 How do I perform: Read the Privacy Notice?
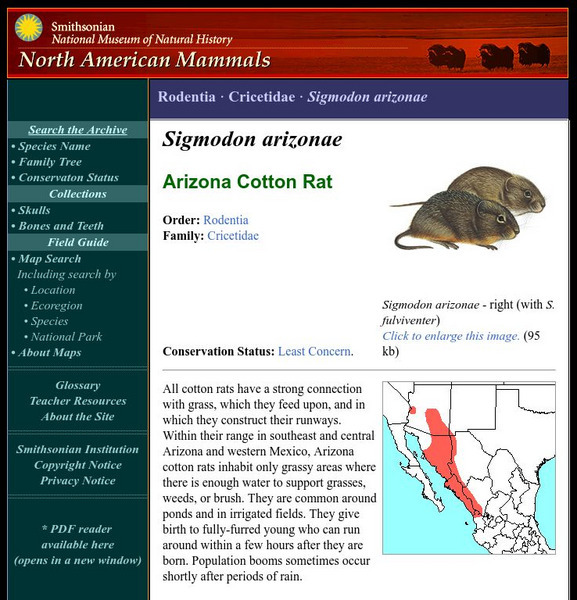[78, 481]
